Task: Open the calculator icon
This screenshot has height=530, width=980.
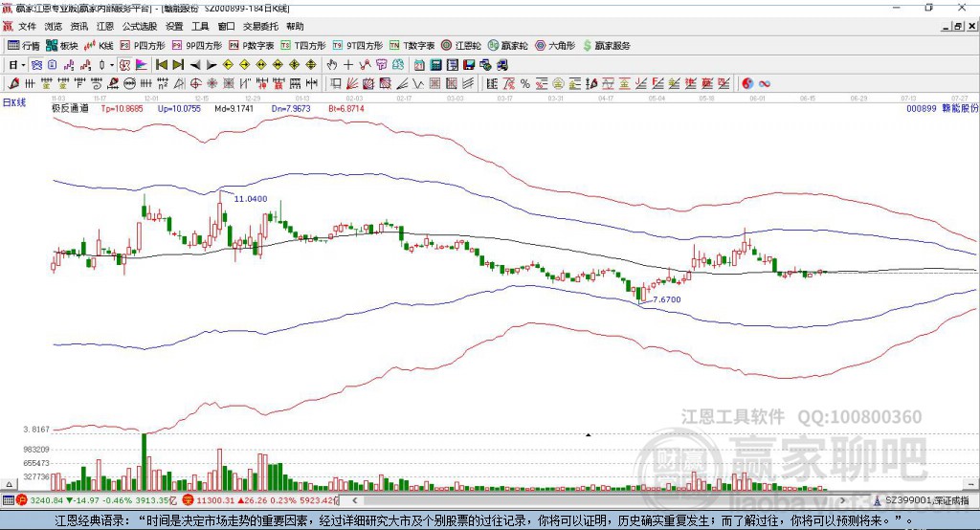Action: pyautogui.click(x=435, y=65)
